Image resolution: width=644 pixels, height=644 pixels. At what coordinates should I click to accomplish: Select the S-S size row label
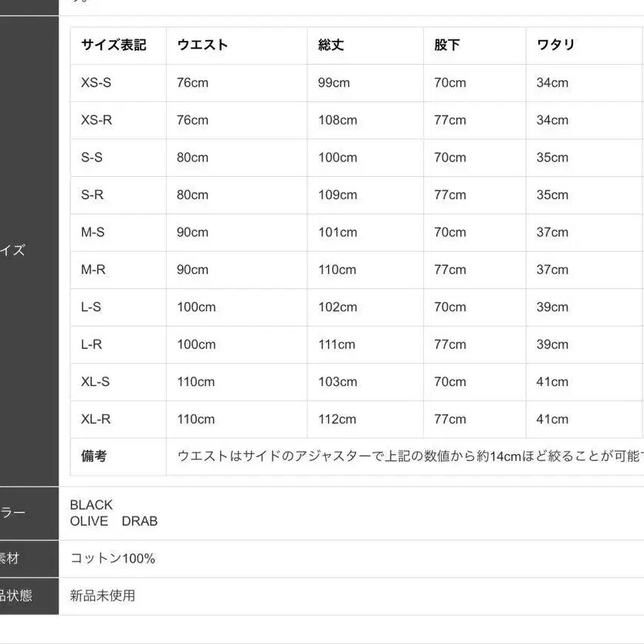click(92, 158)
